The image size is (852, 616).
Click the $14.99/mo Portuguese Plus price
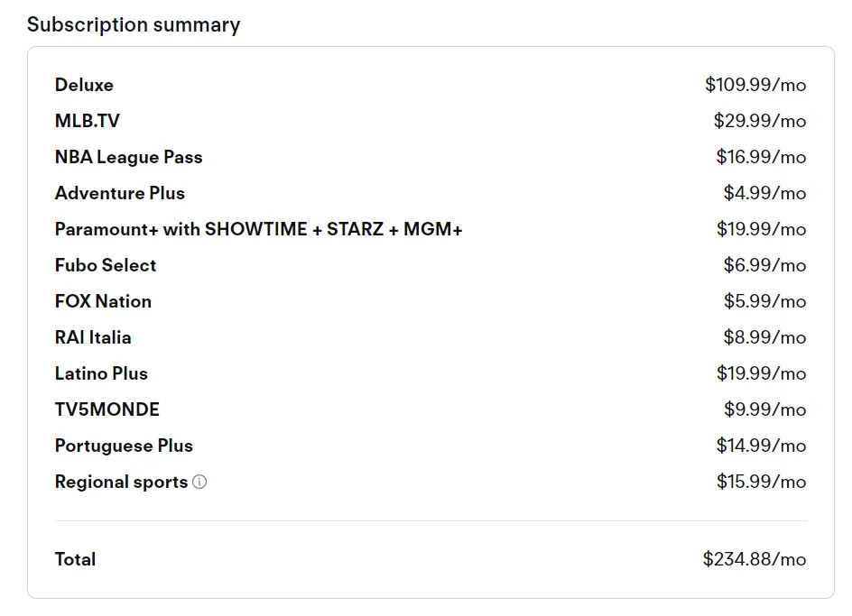(x=761, y=446)
